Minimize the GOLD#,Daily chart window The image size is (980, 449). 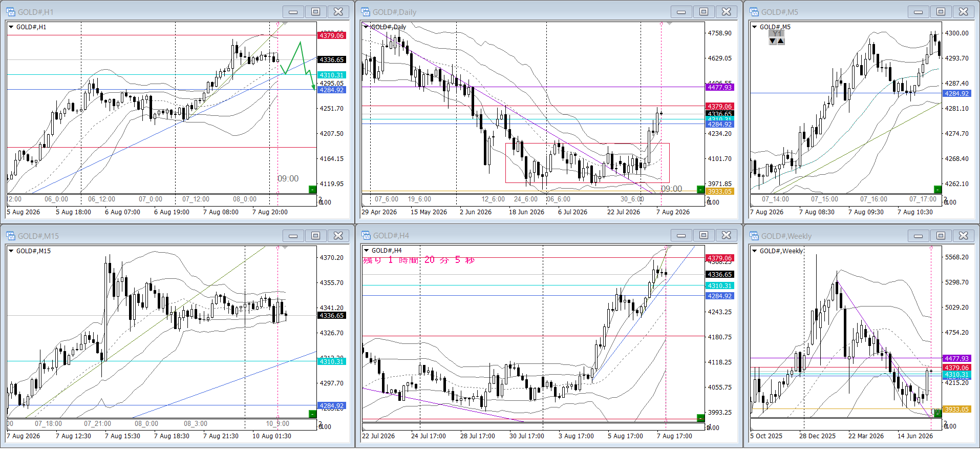(x=681, y=12)
